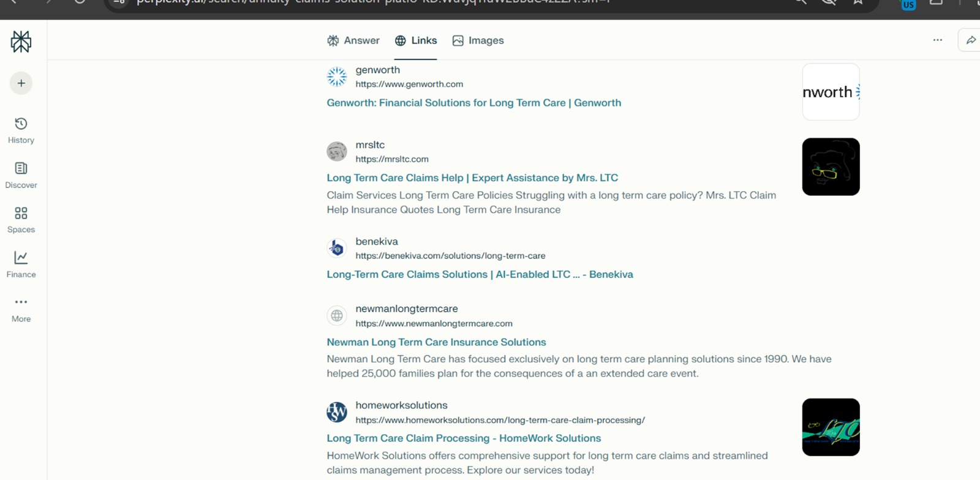Click the mrsltc favicon
The height and width of the screenshot is (480, 980).
(337, 151)
